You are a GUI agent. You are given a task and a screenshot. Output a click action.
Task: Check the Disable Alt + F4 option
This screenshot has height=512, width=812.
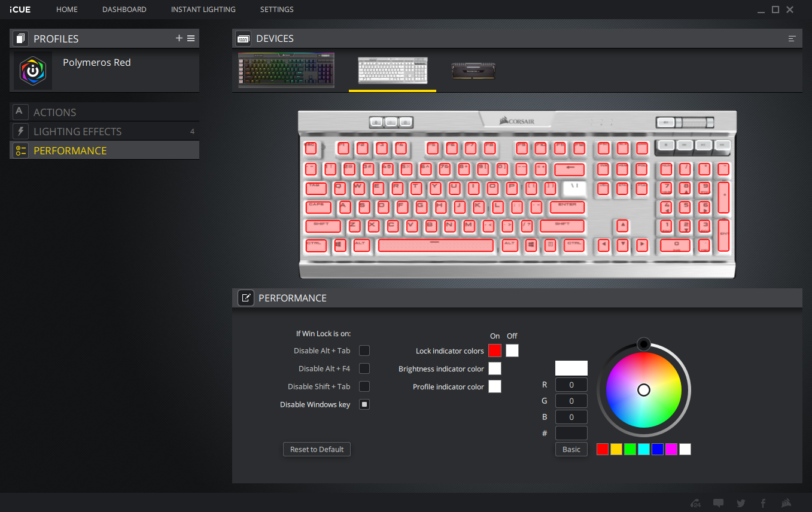pyautogui.click(x=364, y=368)
